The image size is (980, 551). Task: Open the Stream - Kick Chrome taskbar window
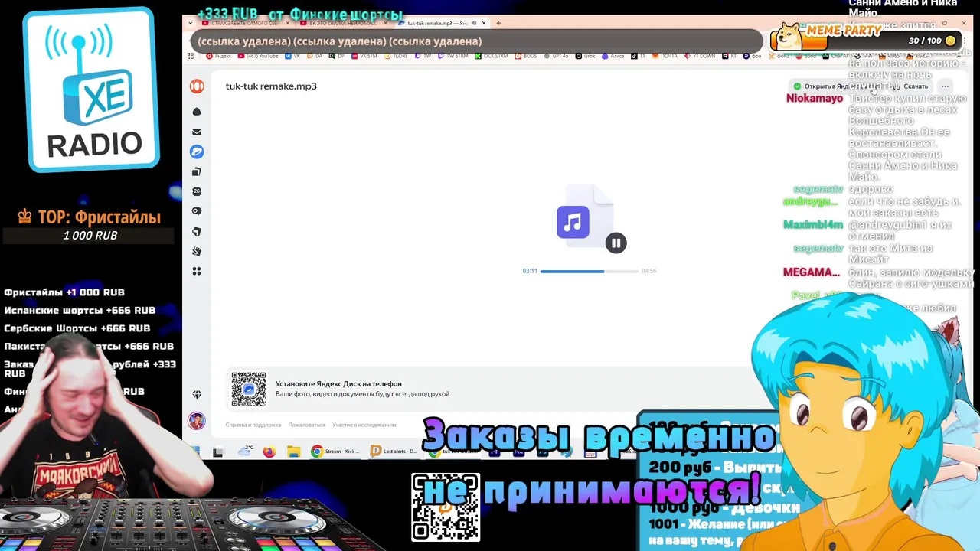coord(335,452)
